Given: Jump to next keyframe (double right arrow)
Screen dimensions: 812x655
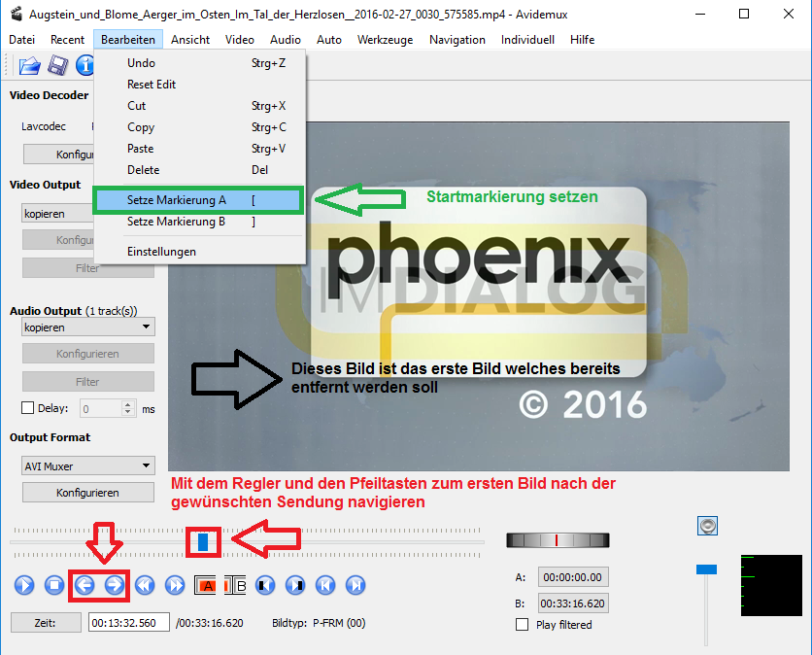Looking at the screenshot, I should [x=175, y=585].
